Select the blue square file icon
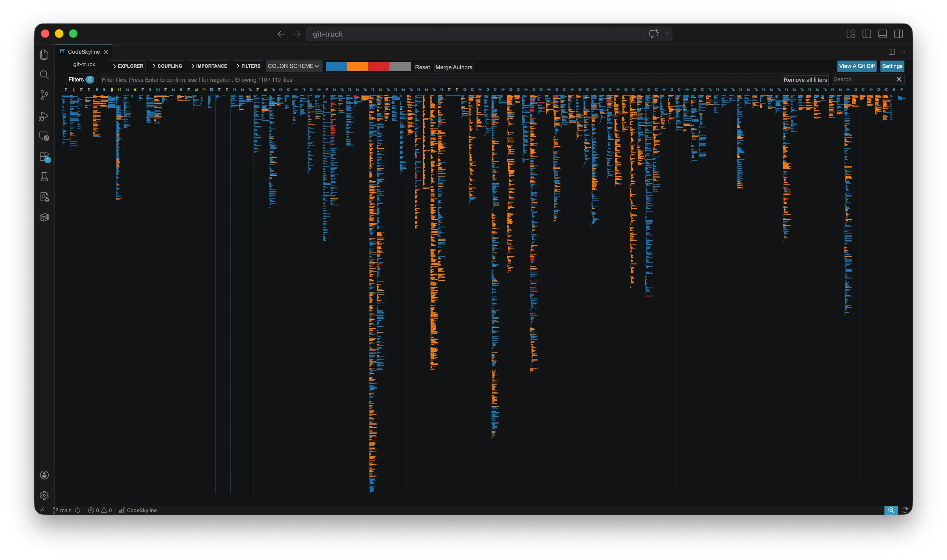The width and height of the screenshot is (947, 560). (212, 90)
